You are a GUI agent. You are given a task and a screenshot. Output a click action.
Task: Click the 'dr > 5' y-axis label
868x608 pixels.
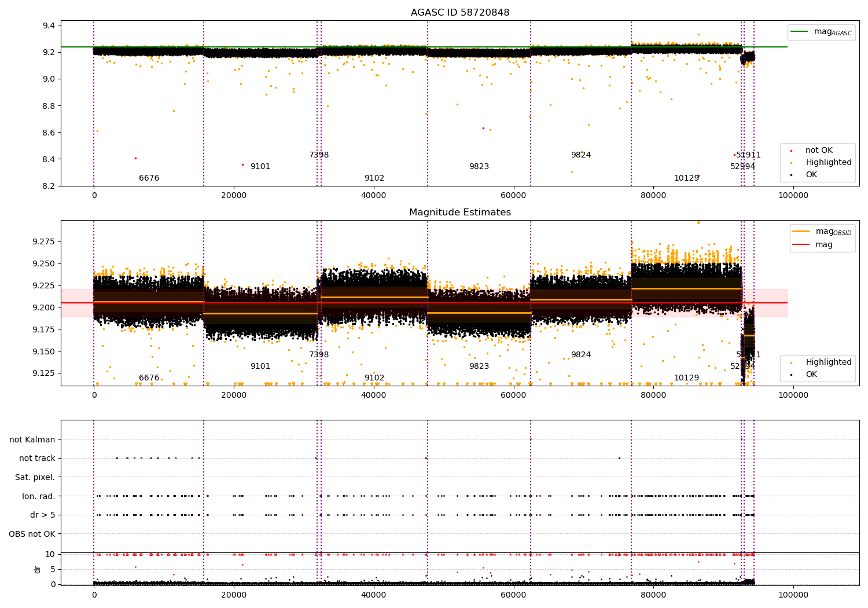[x=43, y=515]
